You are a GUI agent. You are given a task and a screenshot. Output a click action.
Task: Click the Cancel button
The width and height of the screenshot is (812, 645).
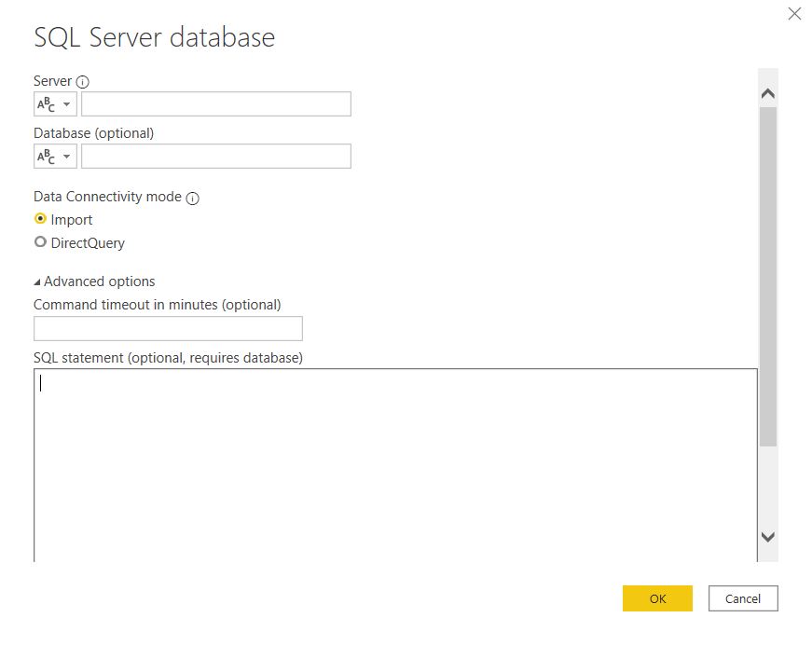[743, 598]
